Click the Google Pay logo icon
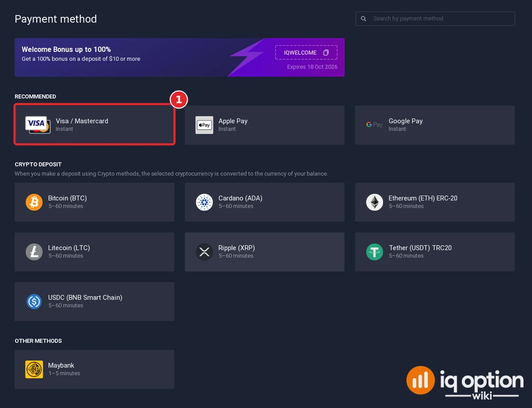 374,125
